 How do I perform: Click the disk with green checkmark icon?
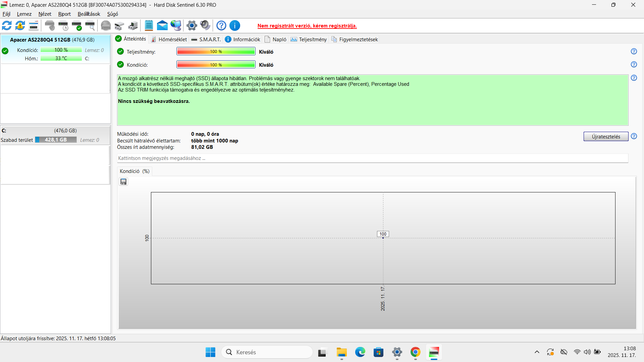point(77,25)
